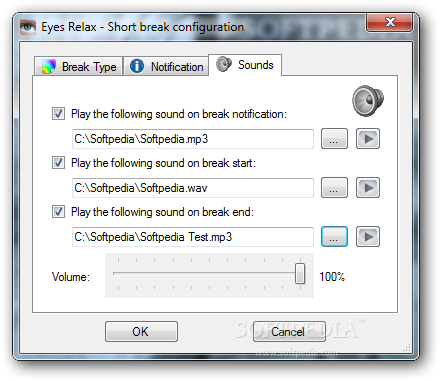Uncheck play sound on break end

pyautogui.click(x=58, y=212)
